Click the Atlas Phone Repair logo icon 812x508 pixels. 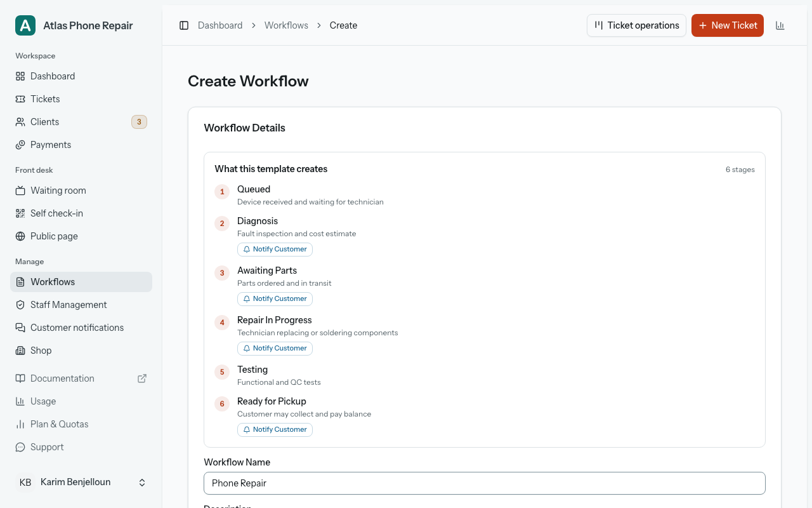click(x=25, y=25)
